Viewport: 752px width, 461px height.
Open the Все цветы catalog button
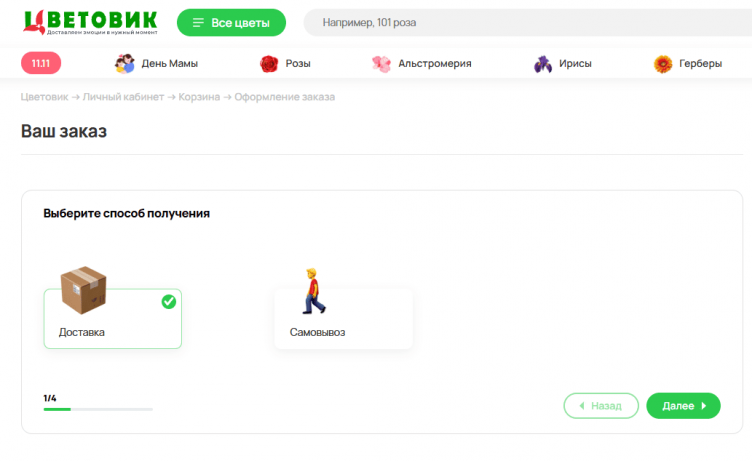pos(231,23)
